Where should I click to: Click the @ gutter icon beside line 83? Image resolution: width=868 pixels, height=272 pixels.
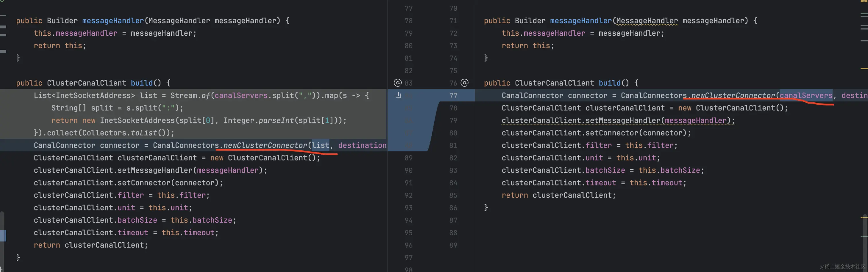click(x=398, y=83)
